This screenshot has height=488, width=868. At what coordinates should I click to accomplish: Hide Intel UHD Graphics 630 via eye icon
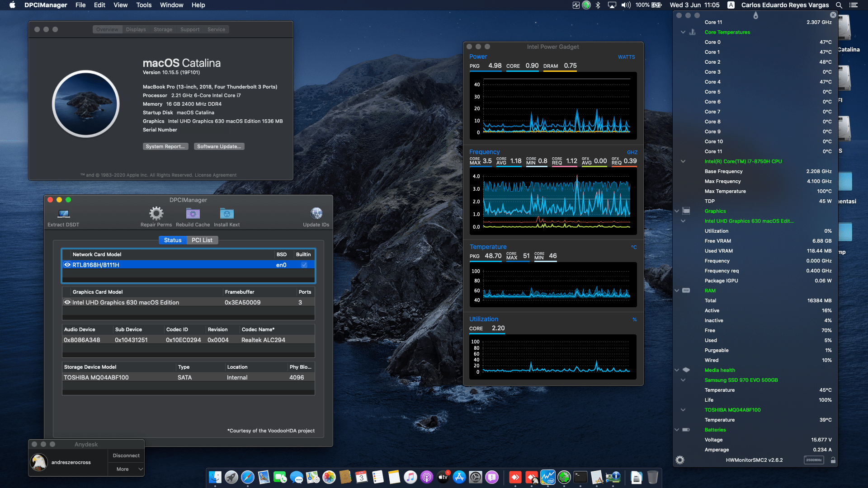coord(68,302)
